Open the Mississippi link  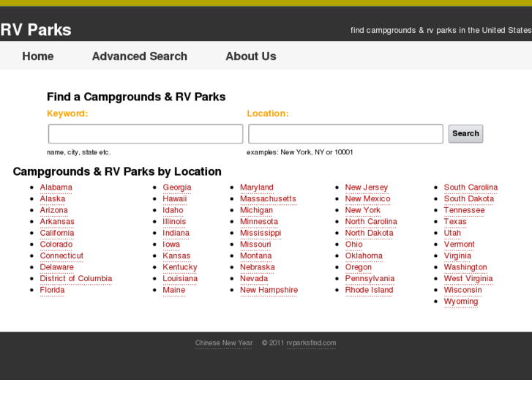(x=261, y=233)
